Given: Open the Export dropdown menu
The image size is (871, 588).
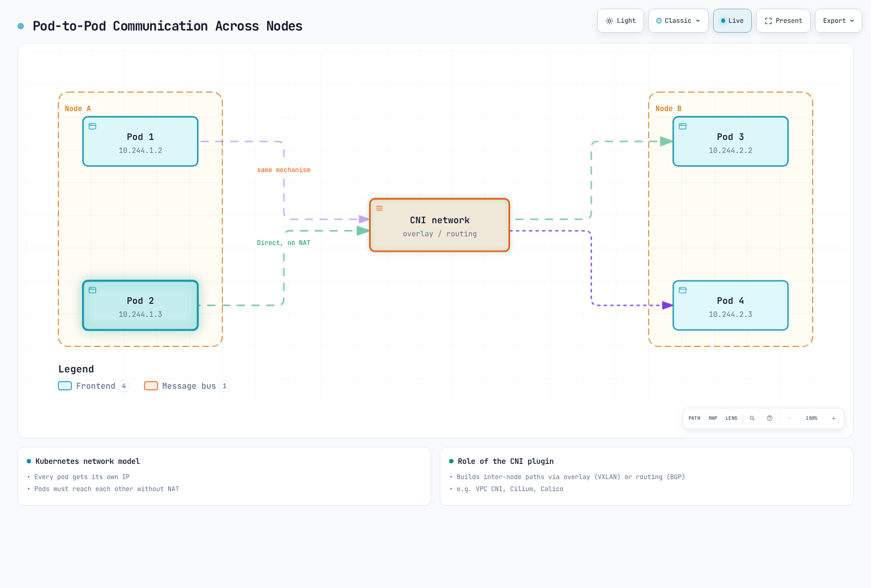Looking at the screenshot, I should 838,21.
